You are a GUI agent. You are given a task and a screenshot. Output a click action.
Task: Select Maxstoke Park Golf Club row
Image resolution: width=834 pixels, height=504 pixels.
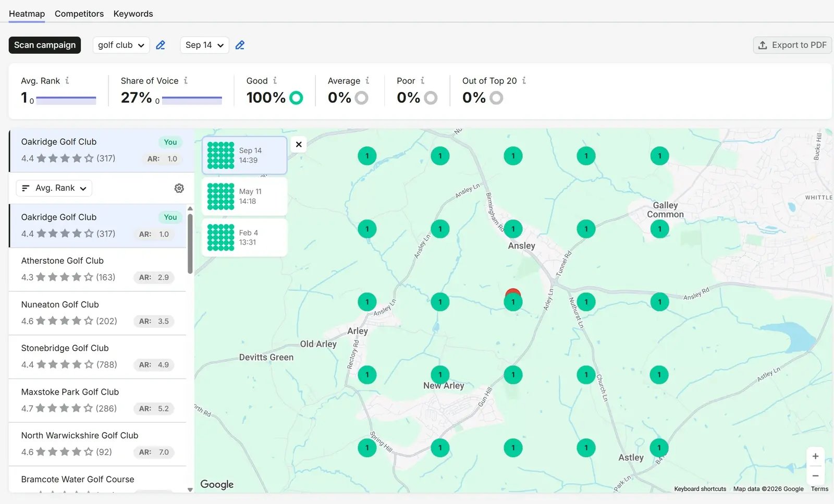[x=97, y=400]
